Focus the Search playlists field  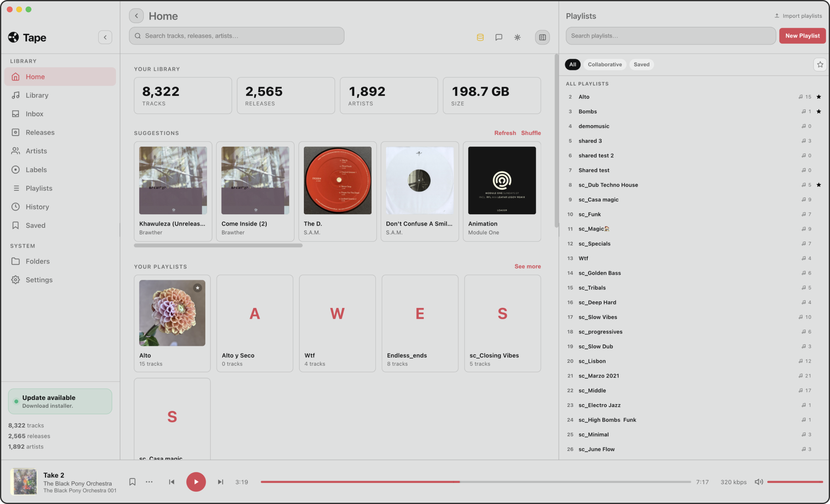[x=671, y=36]
